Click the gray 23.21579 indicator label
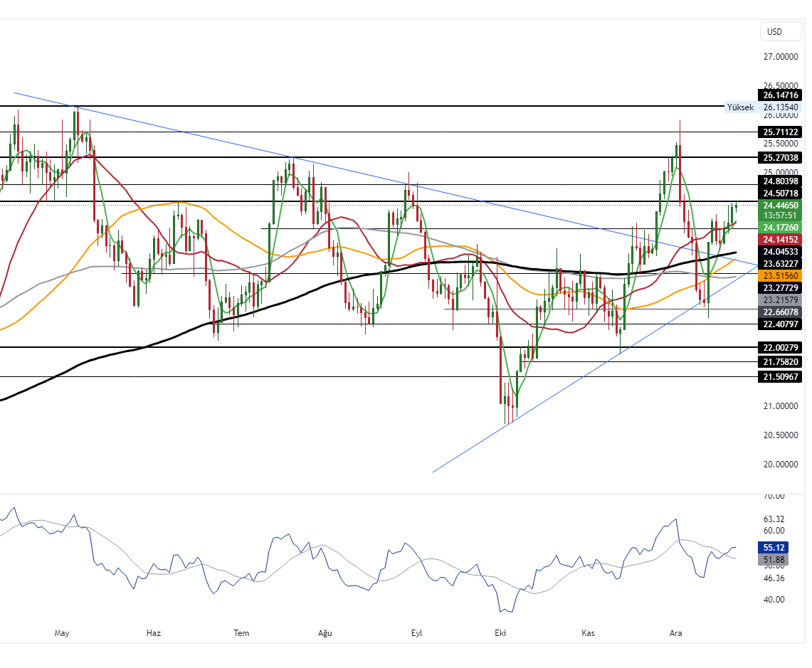 pos(780,300)
